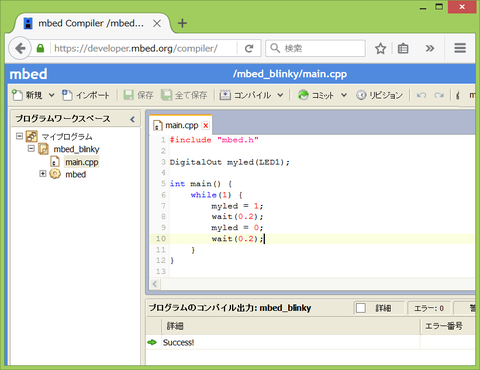Reload the page with the refresh icon
This screenshot has width=480, height=370.
tap(249, 49)
